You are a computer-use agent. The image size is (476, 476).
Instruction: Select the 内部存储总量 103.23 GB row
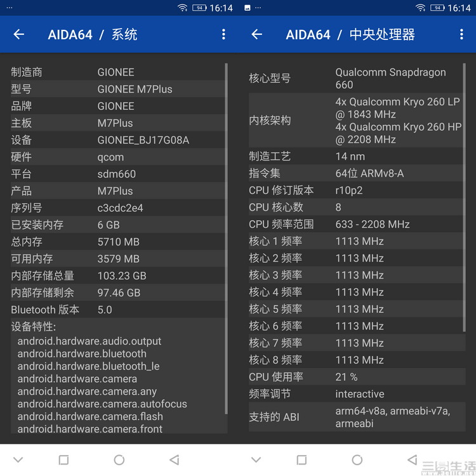pyautogui.click(x=118, y=276)
